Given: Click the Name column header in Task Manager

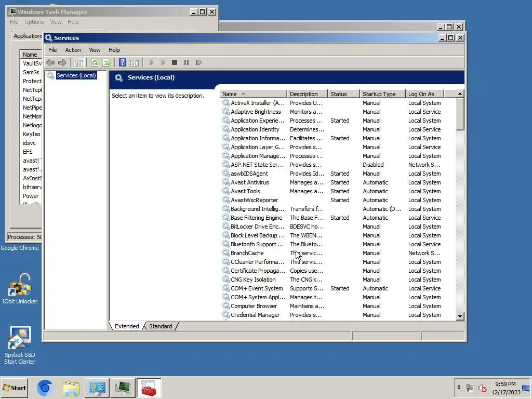Looking at the screenshot, I should 31,55.
